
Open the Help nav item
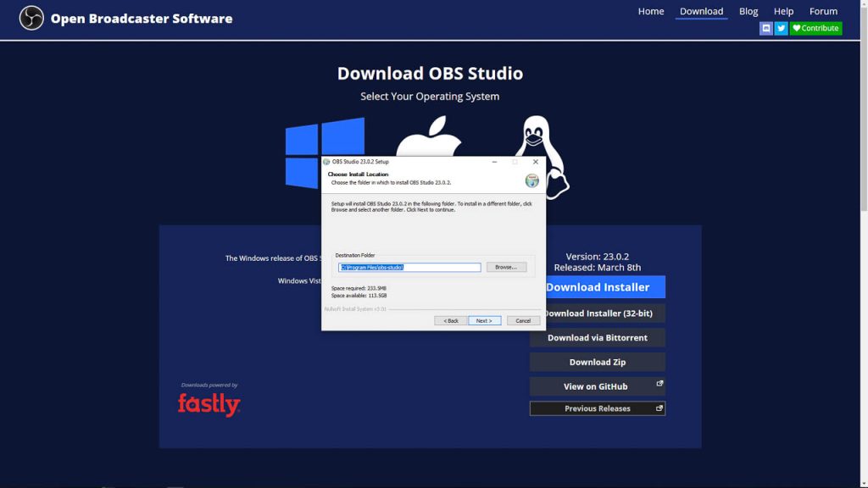(x=783, y=11)
